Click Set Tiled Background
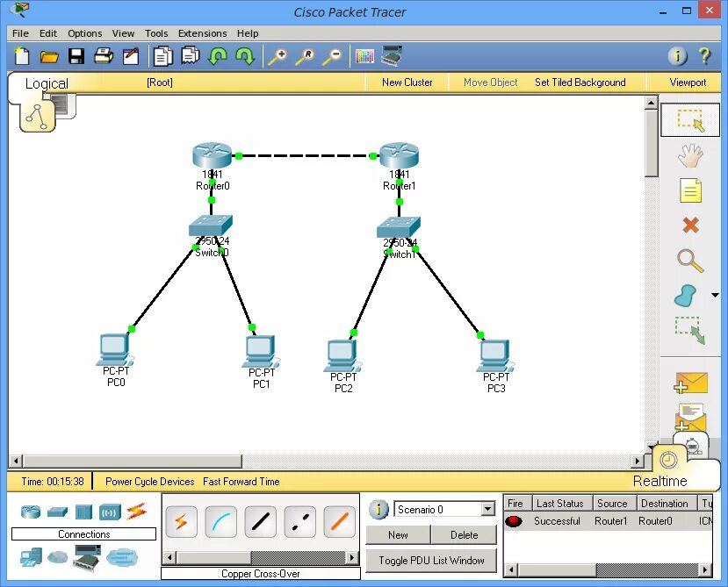The image size is (728, 587). (x=580, y=82)
